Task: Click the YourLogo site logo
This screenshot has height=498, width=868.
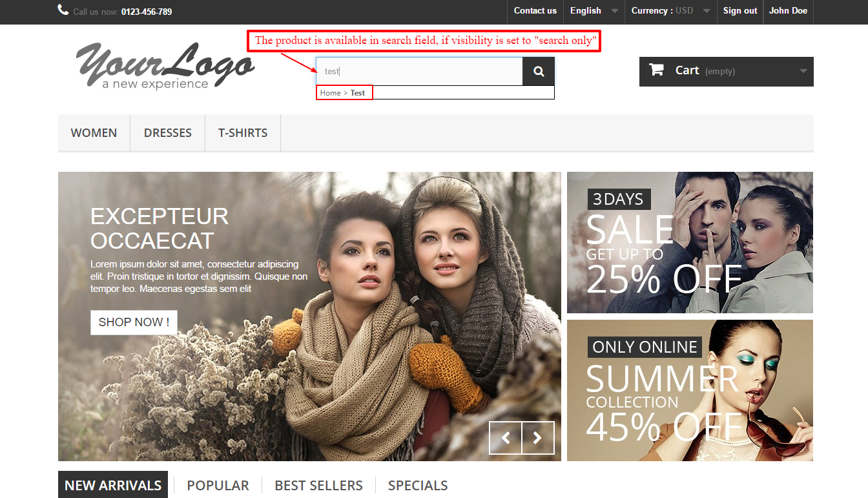Action: 165,66
